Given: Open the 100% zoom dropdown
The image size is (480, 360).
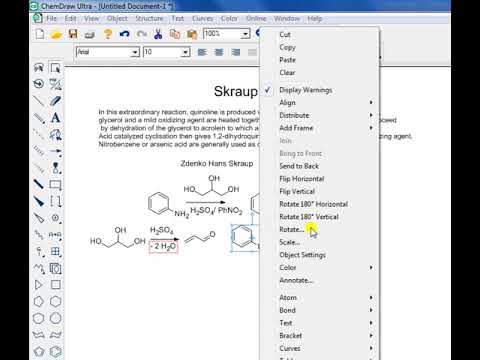Looking at the screenshot, I should click(x=245, y=34).
